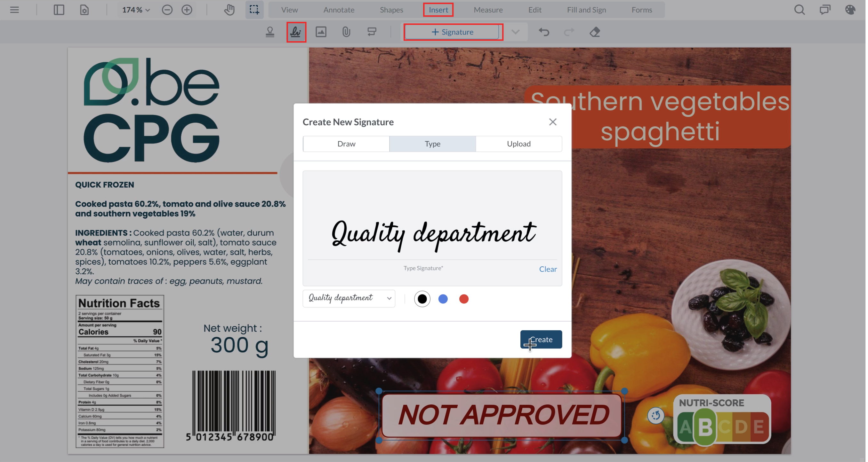Click the zoom out minus icon

(167, 10)
